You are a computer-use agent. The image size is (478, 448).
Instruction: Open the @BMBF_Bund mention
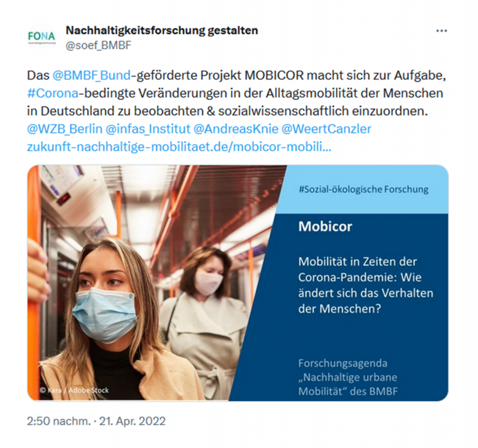pyautogui.click(x=91, y=75)
